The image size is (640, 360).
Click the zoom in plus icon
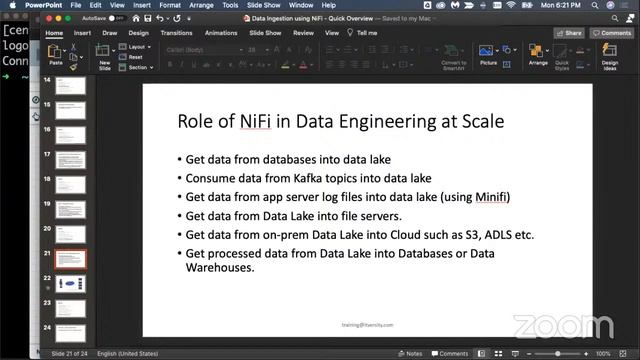pos(586,354)
